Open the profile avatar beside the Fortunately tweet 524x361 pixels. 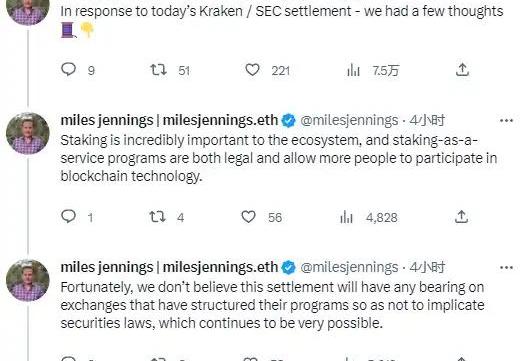28,280
